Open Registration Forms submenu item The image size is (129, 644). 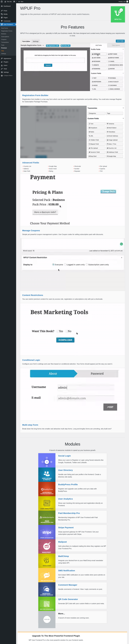coord(7,31)
